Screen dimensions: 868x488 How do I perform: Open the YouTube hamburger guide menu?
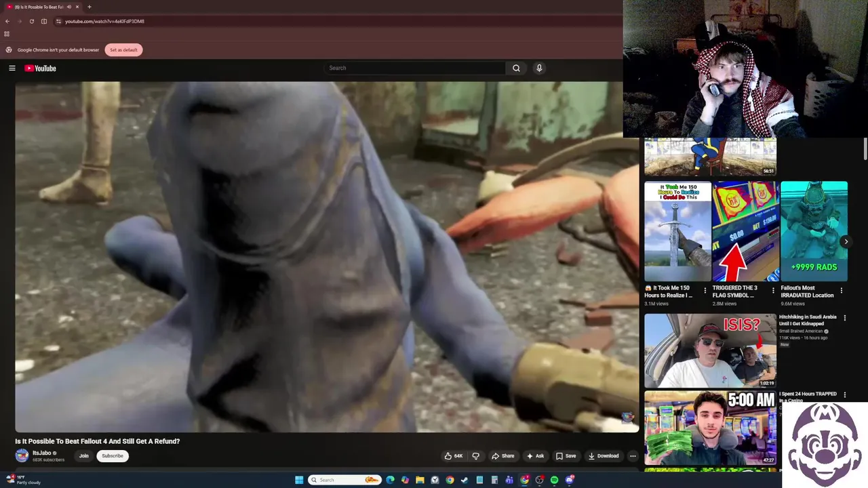pos(12,68)
